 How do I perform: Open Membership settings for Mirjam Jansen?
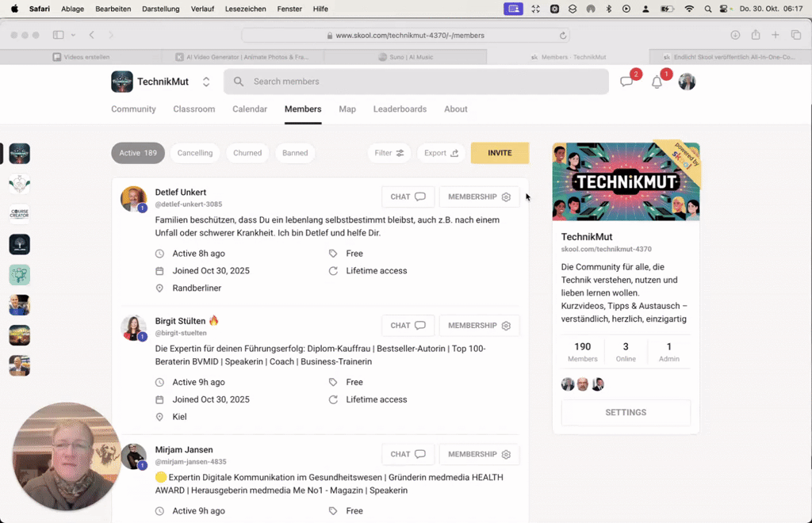[479, 454]
